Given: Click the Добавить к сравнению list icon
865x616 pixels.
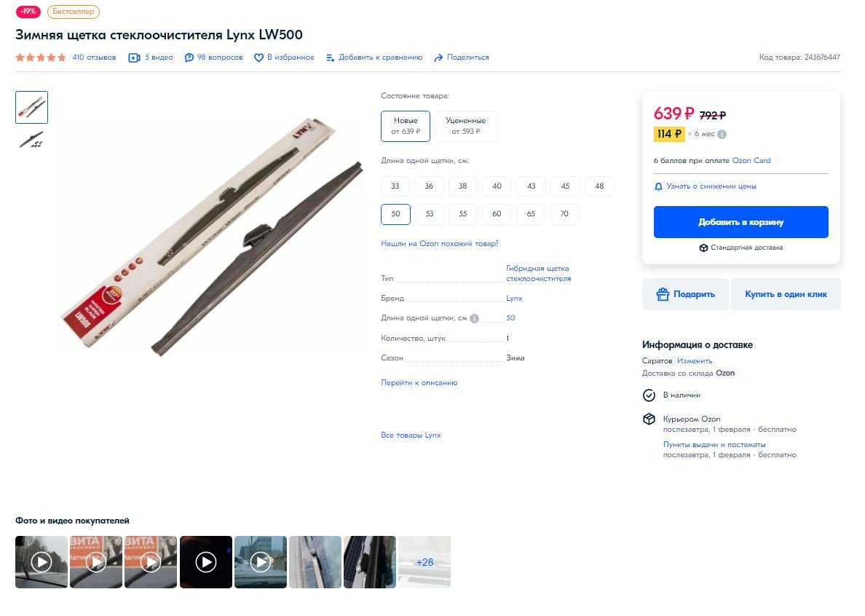Looking at the screenshot, I should click(330, 58).
